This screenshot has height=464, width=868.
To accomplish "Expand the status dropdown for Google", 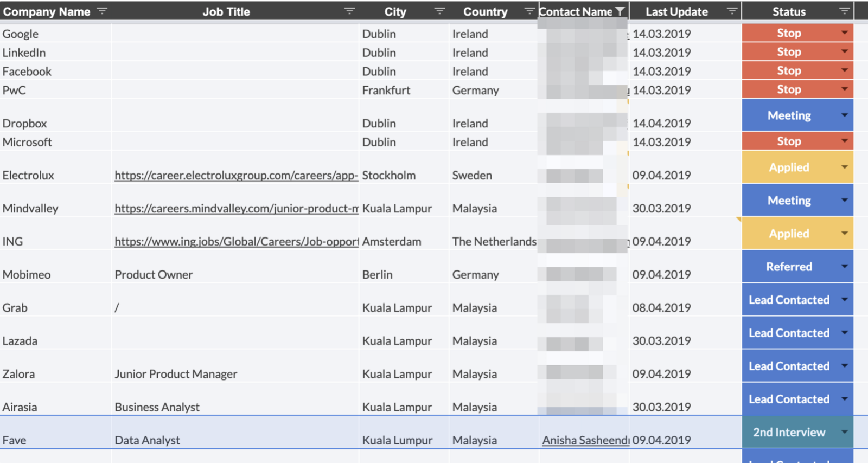I will 844,33.
